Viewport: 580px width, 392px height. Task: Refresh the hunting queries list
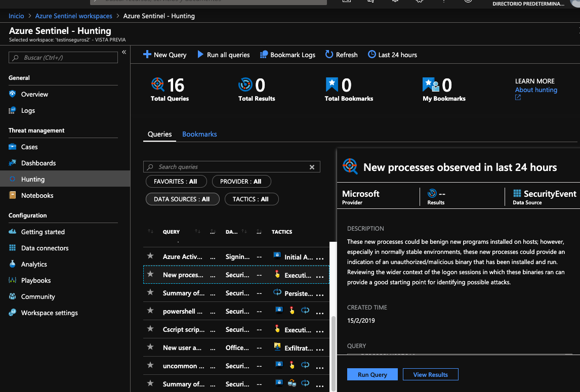pyautogui.click(x=341, y=55)
